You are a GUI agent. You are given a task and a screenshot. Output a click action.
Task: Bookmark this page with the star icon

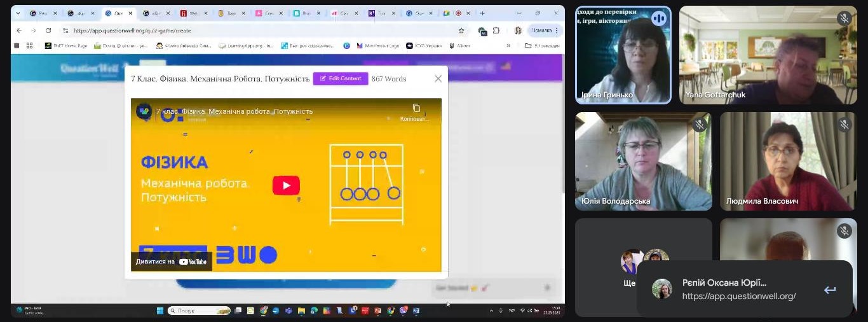(461, 31)
